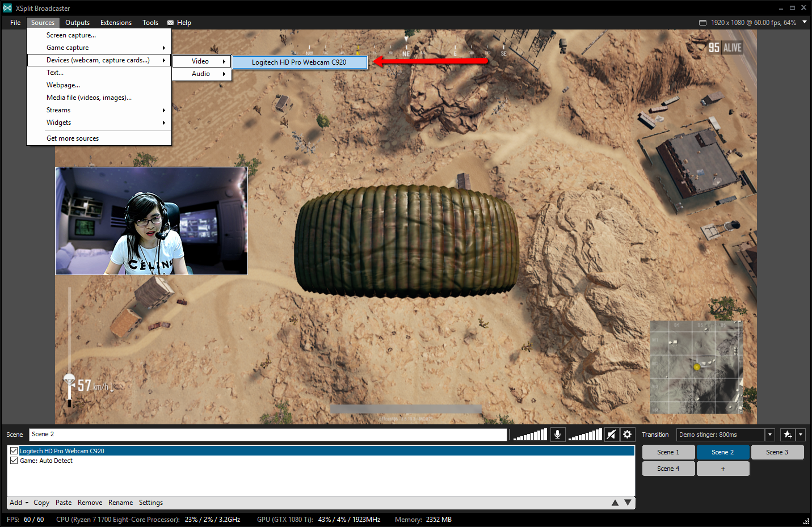The height and width of the screenshot is (527, 812).
Task: Switch to Scene 4
Action: click(x=668, y=469)
